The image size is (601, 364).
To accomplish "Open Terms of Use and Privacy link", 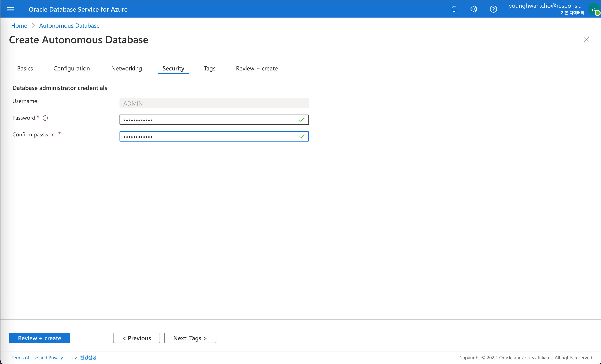I will [x=37, y=358].
